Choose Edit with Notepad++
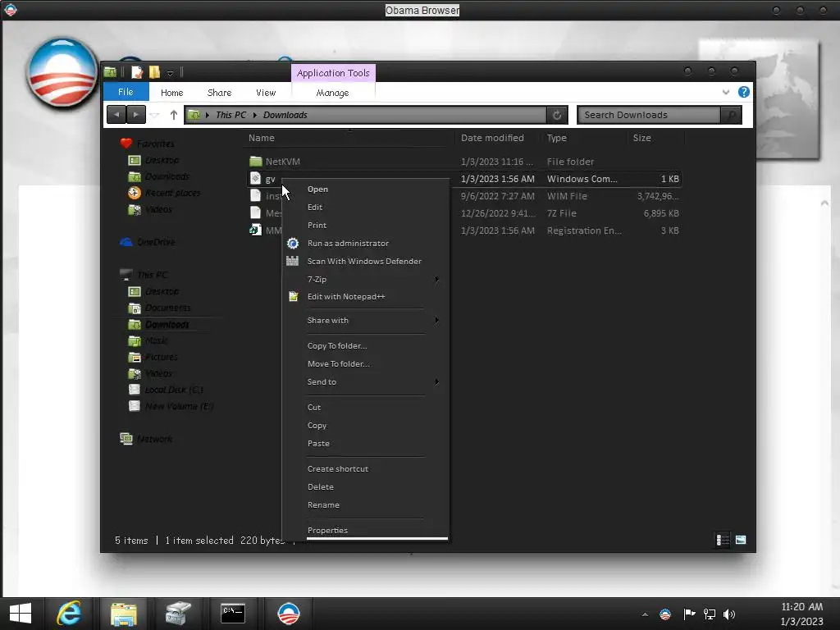This screenshot has width=840, height=630. pos(346,296)
